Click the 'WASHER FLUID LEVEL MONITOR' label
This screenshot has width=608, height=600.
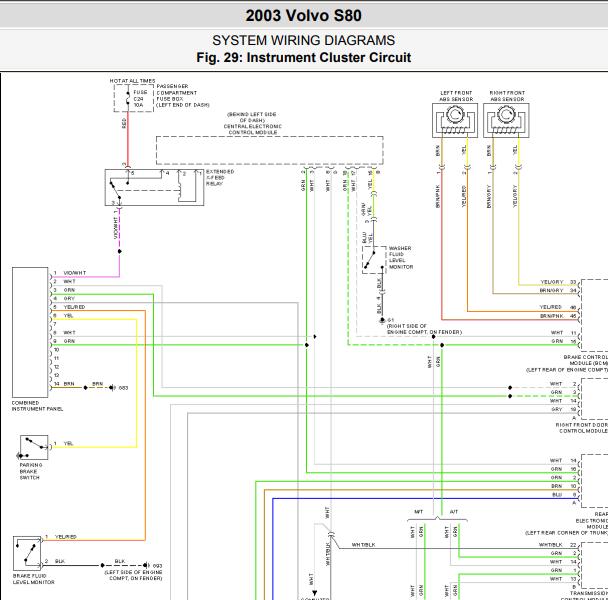click(401, 258)
